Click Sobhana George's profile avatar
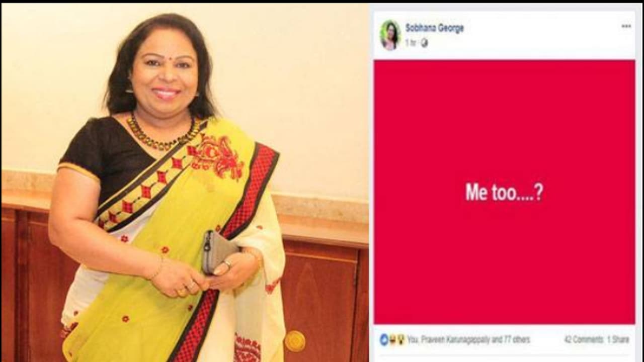 coord(390,35)
